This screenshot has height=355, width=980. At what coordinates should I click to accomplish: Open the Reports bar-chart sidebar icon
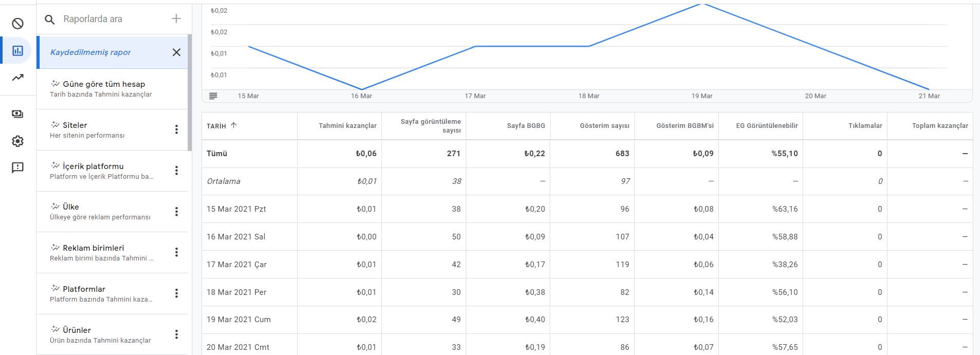click(x=17, y=50)
